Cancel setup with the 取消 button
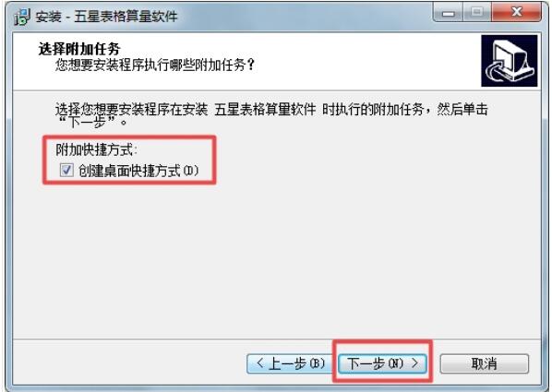The width and height of the screenshot is (552, 392). (484, 363)
